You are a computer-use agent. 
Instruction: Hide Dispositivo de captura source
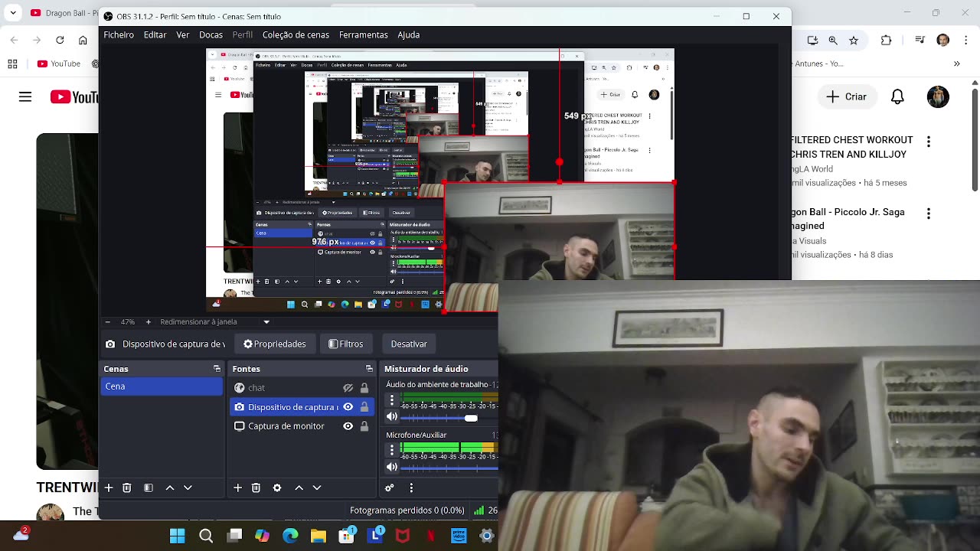point(348,407)
